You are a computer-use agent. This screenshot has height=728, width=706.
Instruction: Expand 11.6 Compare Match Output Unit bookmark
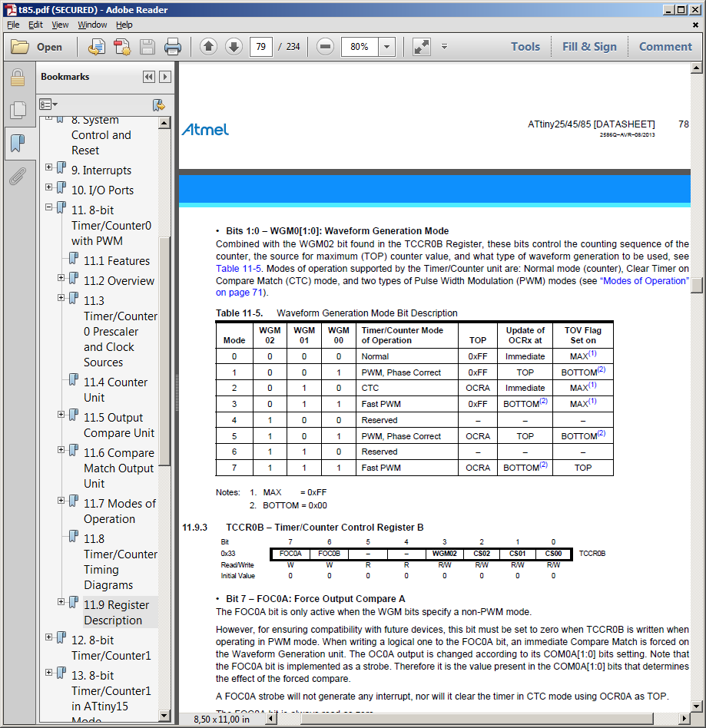[61, 449]
